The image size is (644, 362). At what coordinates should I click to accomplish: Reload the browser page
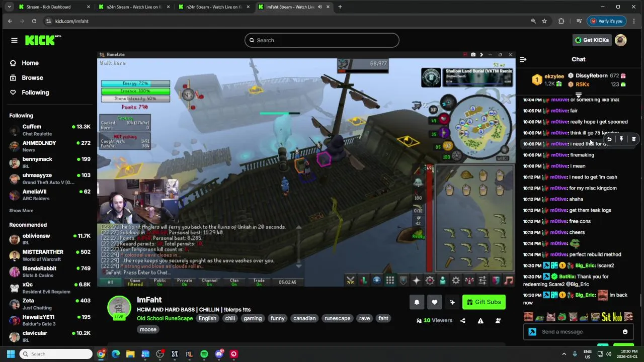pyautogui.click(x=34, y=21)
